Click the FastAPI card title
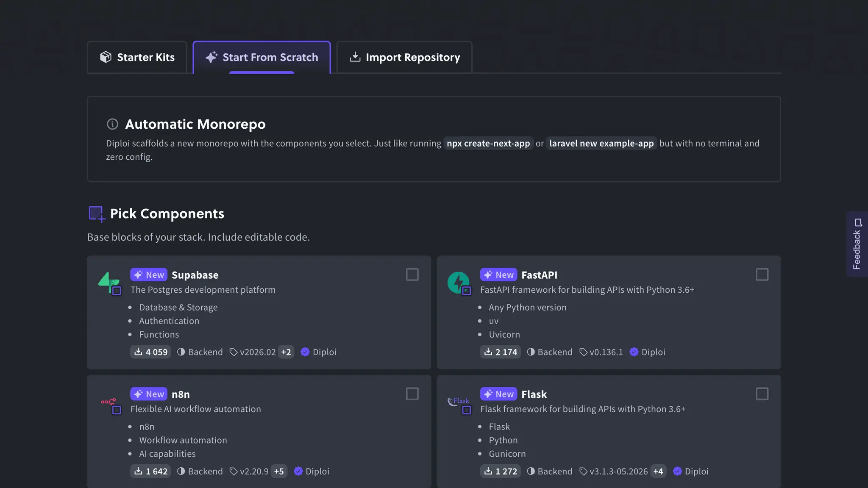 (x=539, y=275)
